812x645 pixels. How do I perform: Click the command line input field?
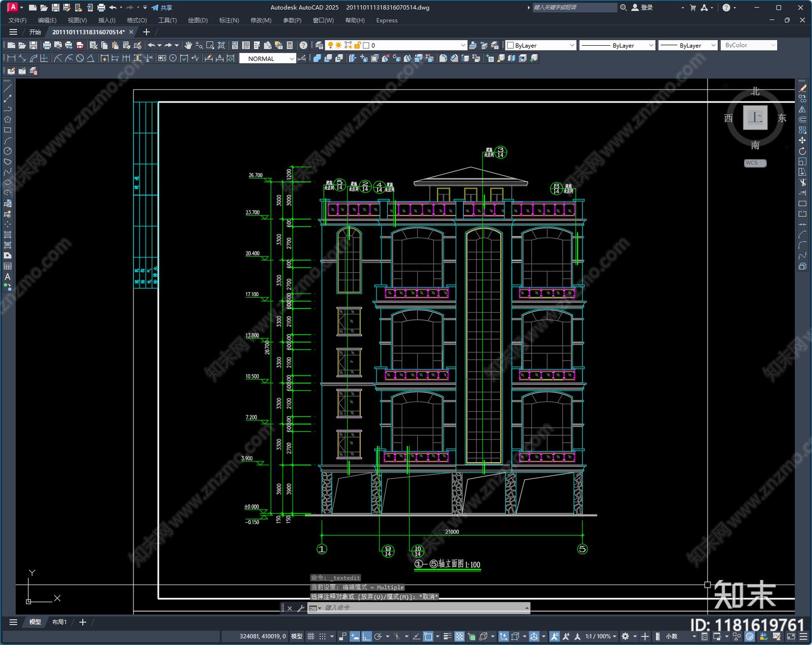point(424,607)
